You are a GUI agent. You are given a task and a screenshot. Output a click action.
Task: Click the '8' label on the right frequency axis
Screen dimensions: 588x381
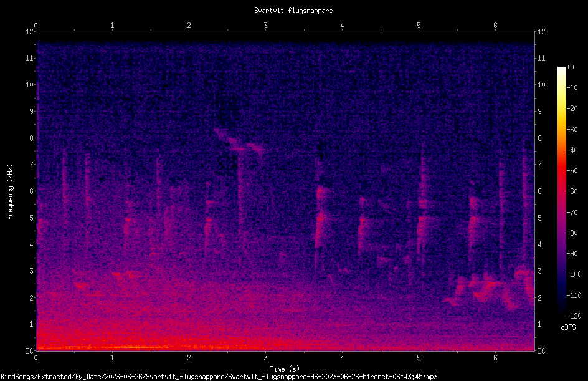539,138
